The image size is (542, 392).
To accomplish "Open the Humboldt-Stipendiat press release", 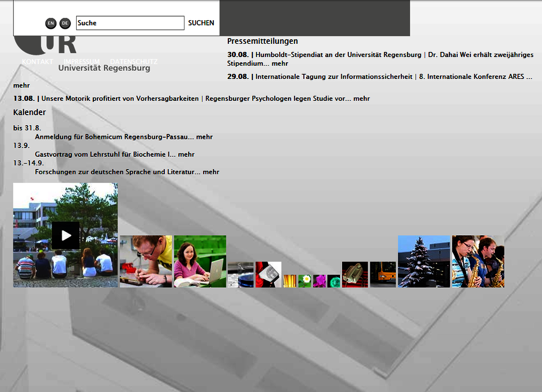I will pyautogui.click(x=338, y=55).
